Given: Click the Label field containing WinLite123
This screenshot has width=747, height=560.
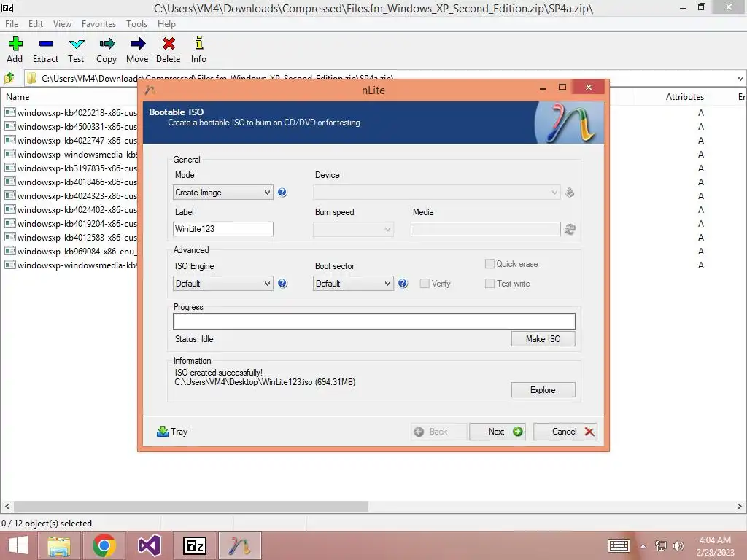Looking at the screenshot, I should 223,229.
